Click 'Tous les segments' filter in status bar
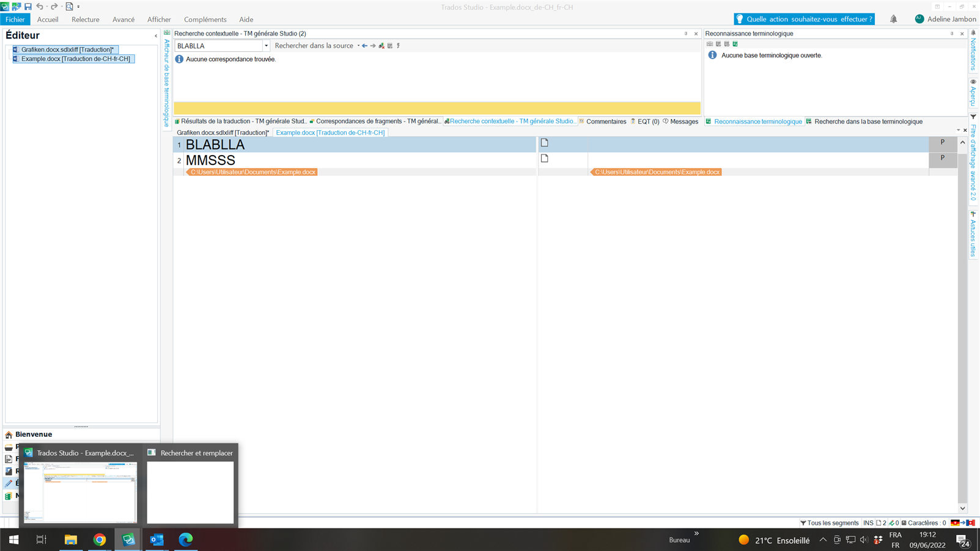Image resolution: width=980 pixels, height=551 pixels. [829, 523]
